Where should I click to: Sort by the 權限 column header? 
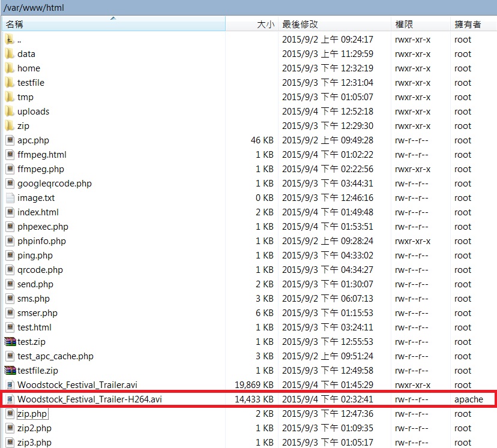(x=421, y=24)
